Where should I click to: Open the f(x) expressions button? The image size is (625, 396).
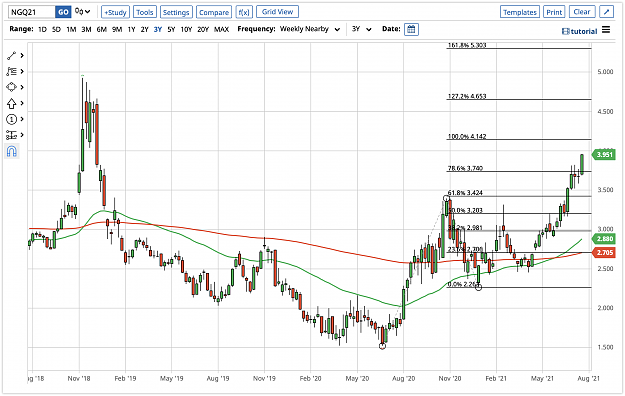click(x=244, y=12)
